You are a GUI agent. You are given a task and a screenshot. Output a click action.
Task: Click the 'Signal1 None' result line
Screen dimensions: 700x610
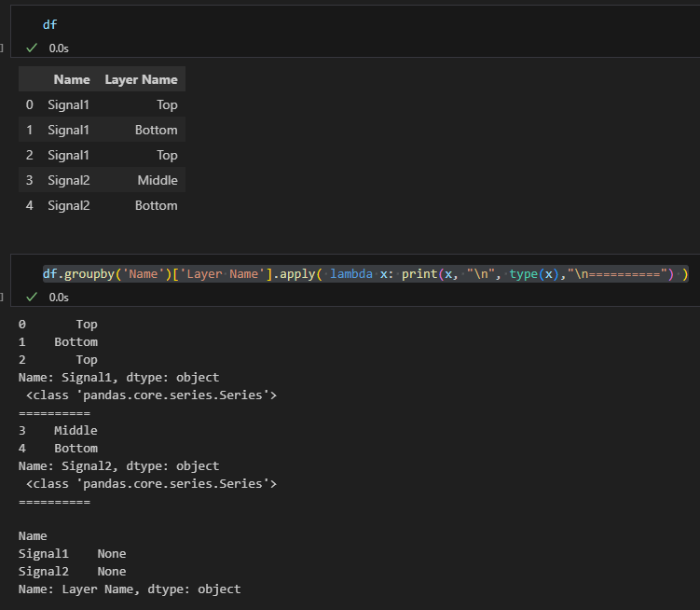point(73,554)
